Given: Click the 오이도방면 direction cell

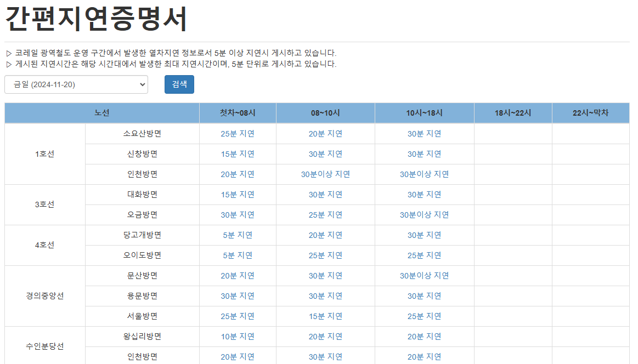Looking at the screenshot, I should 143,255.
